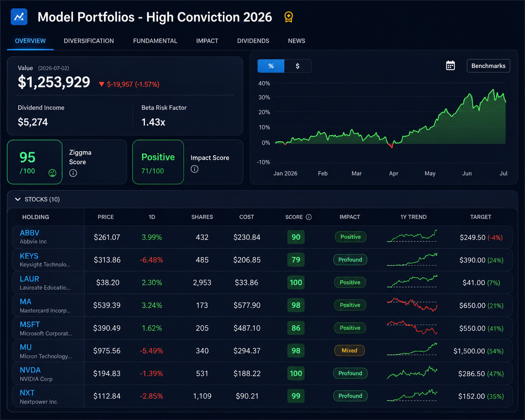Sort by the HOLDING column header
This screenshot has width=525, height=420.
36,217
